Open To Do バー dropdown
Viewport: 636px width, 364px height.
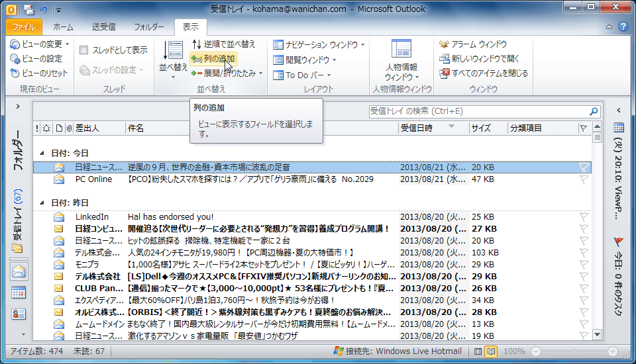[x=302, y=75]
